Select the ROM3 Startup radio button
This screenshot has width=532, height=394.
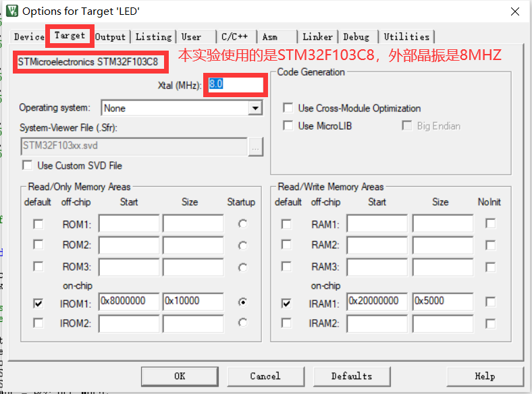pyautogui.click(x=242, y=268)
